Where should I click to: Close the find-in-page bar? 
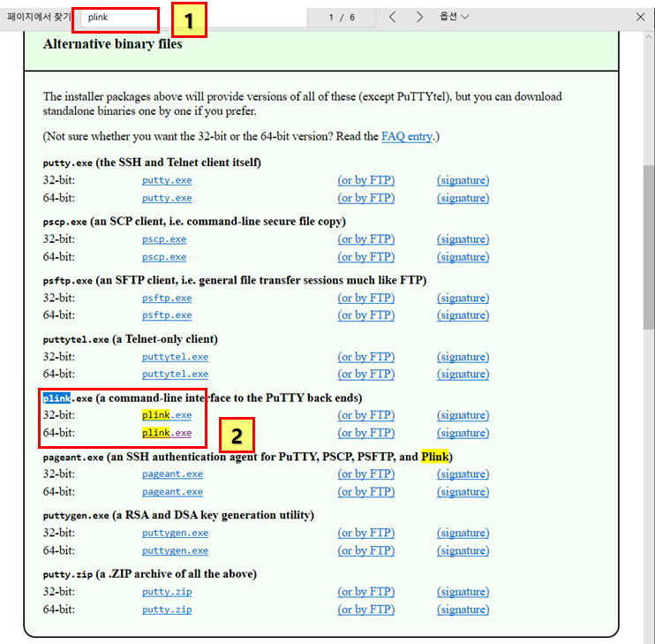640,17
